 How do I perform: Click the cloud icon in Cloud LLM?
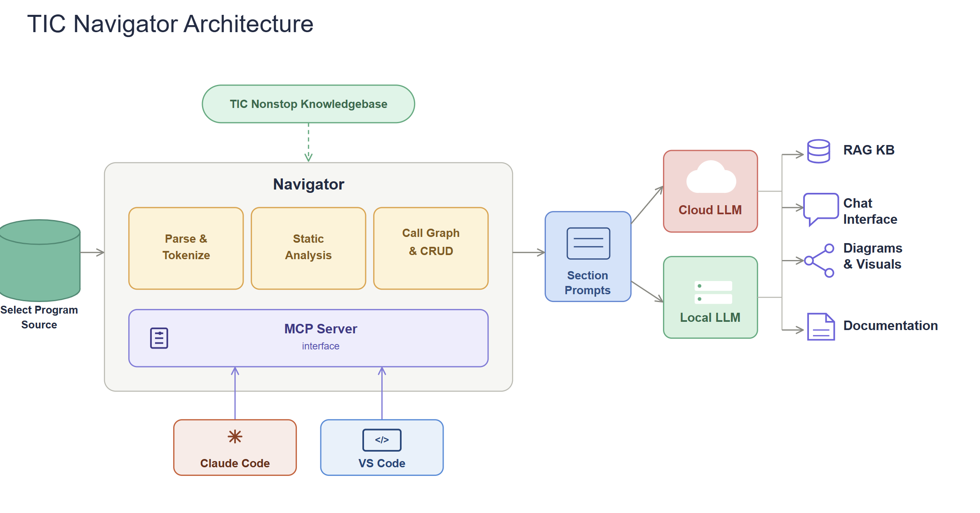[711, 177]
